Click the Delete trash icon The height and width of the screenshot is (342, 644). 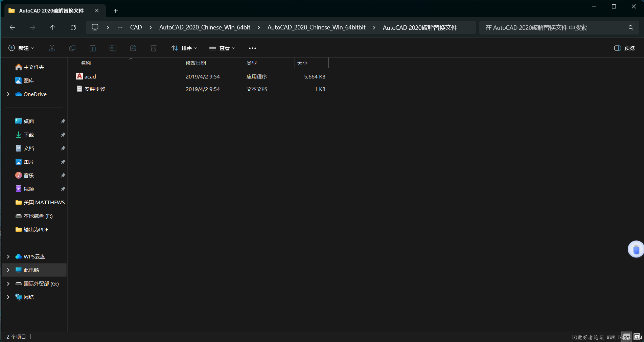[x=154, y=48]
